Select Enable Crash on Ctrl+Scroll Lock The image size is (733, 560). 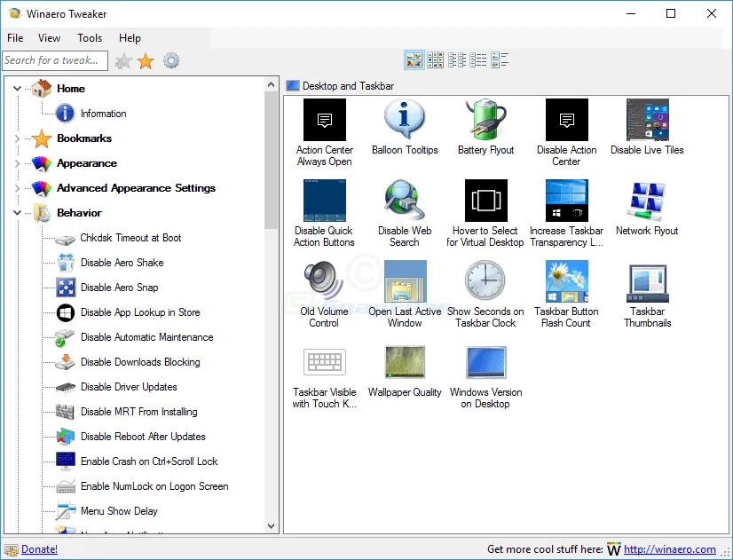pyautogui.click(x=149, y=461)
